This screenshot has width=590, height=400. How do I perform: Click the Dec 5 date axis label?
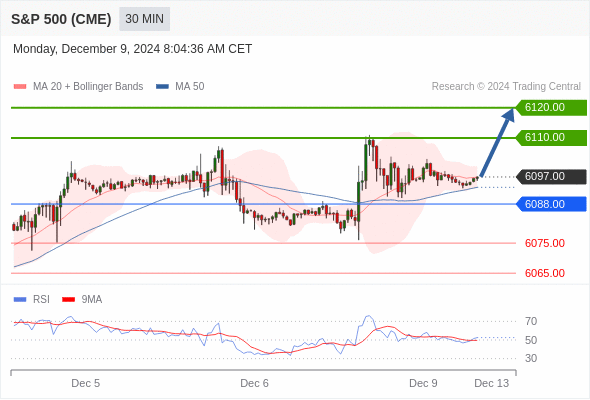tap(85, 383)
